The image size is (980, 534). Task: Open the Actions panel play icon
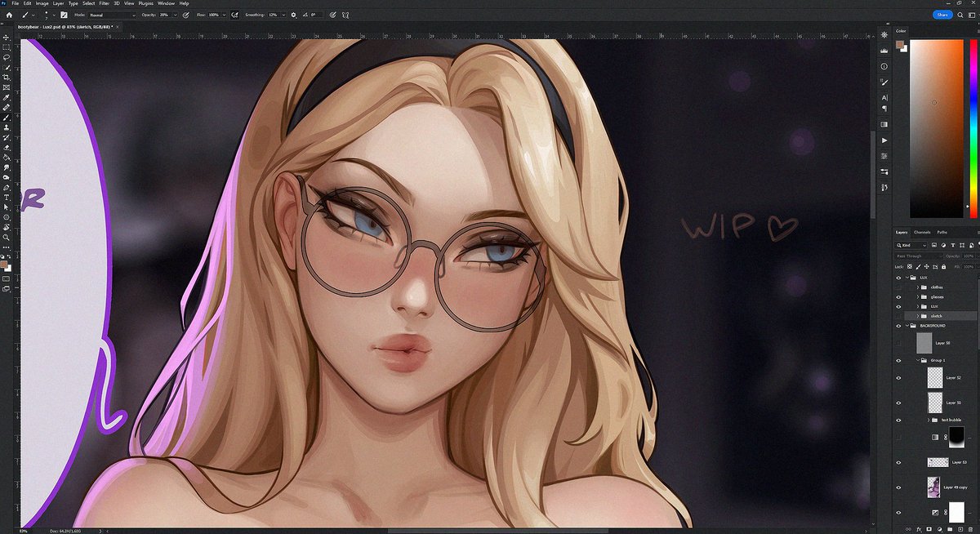(884, 140)
